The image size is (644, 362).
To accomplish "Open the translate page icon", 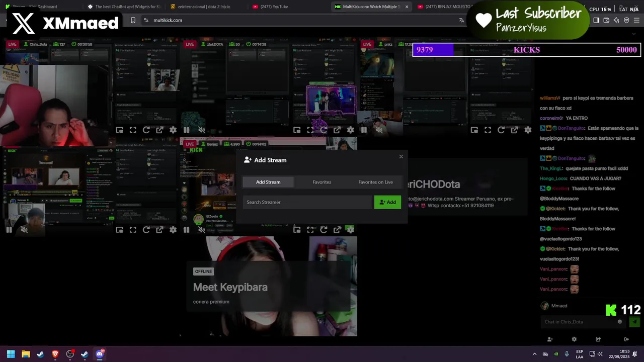I will click(461, 20).
